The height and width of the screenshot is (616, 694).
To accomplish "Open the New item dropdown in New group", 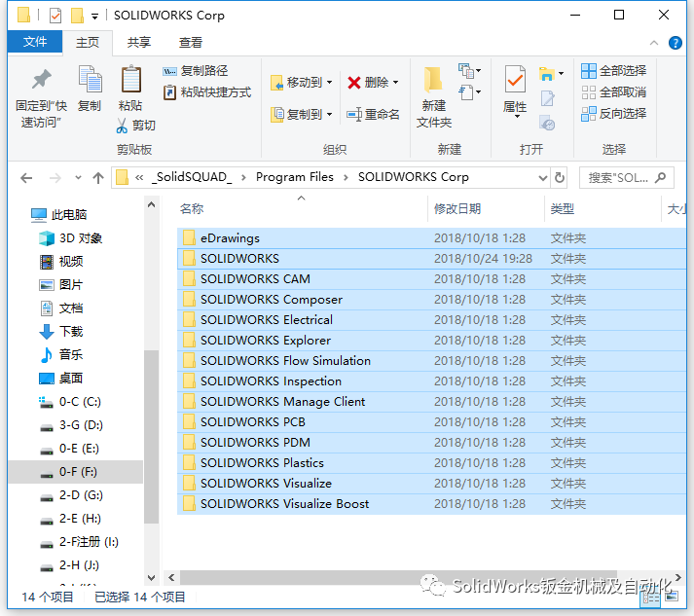I will click(x=470, y=71).
